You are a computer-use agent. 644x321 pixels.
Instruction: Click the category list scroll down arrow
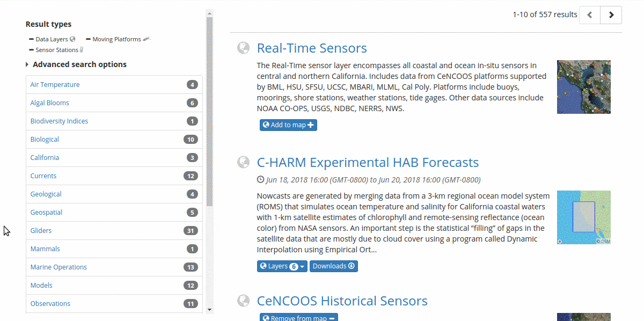coord(209,310)
